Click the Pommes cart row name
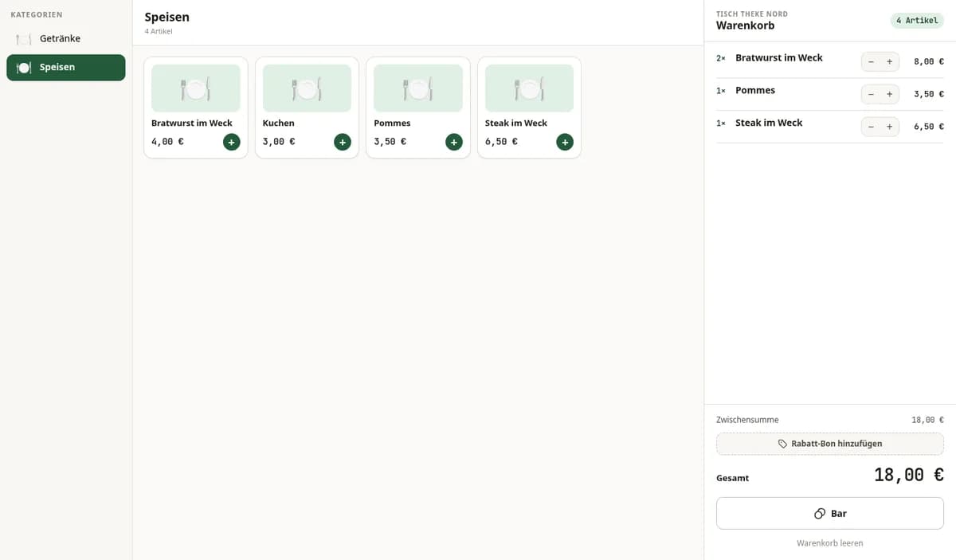This screenshot has height=560, width=956. point(755,91)
